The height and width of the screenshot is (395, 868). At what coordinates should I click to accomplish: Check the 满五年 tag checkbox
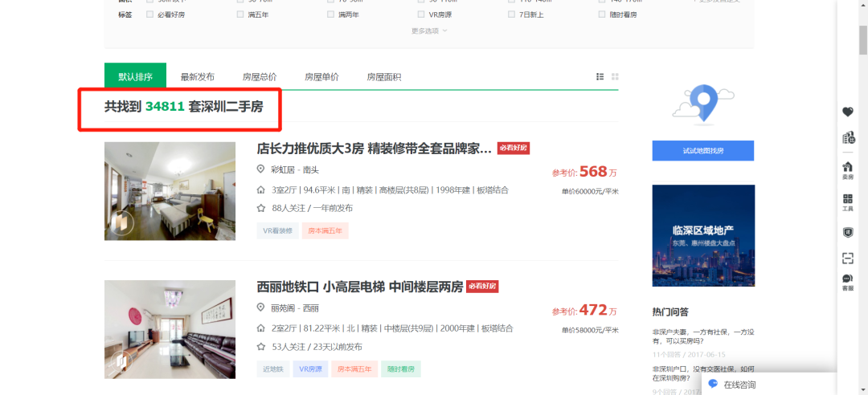(240, 14)
